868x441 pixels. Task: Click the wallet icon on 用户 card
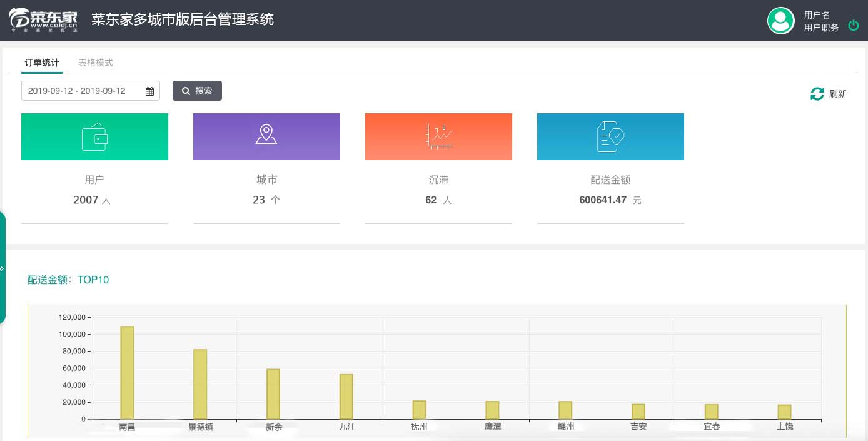tap(94, 136)
